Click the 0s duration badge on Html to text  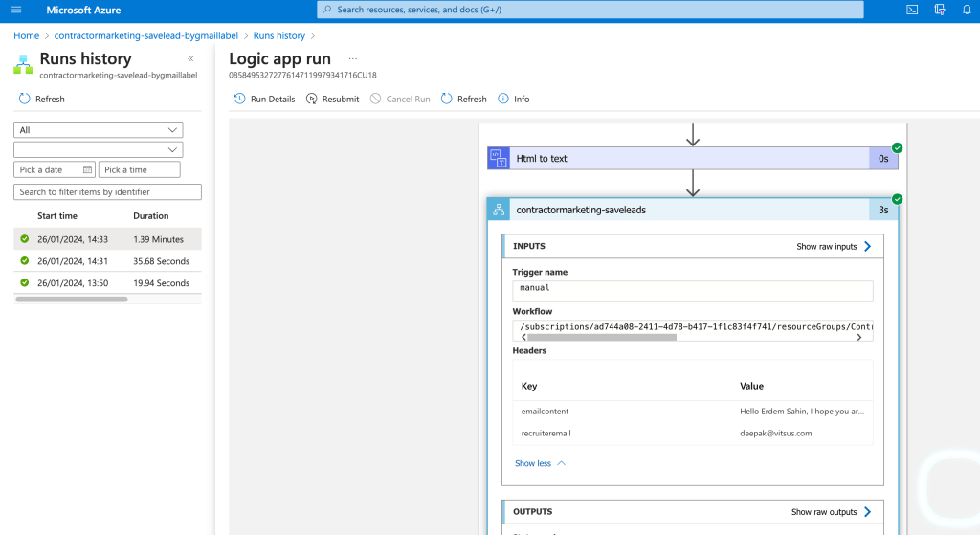[x=883, y=159]
